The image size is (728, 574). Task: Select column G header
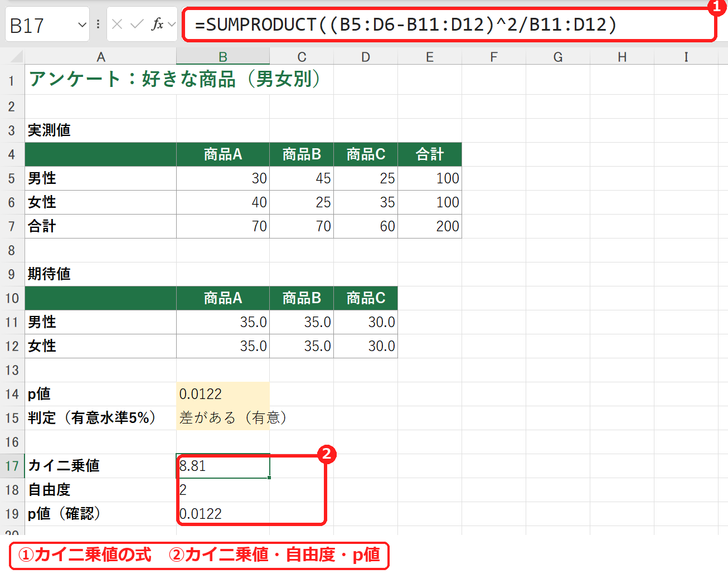[x=558, y=57]
